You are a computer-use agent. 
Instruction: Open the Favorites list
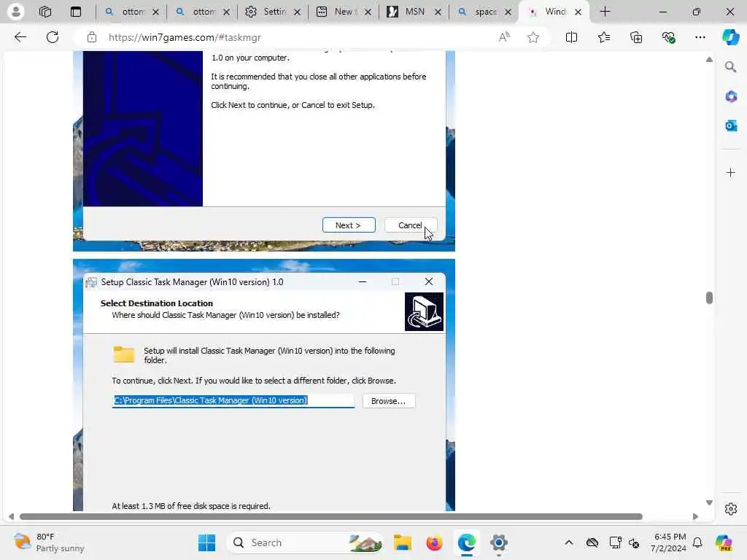coord(603,37)
